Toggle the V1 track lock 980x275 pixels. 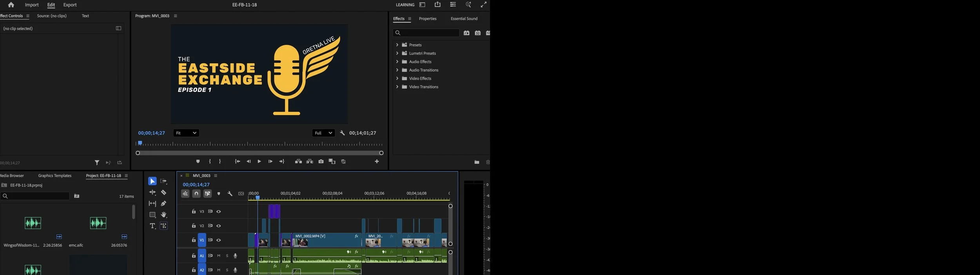tap(194, 240)
